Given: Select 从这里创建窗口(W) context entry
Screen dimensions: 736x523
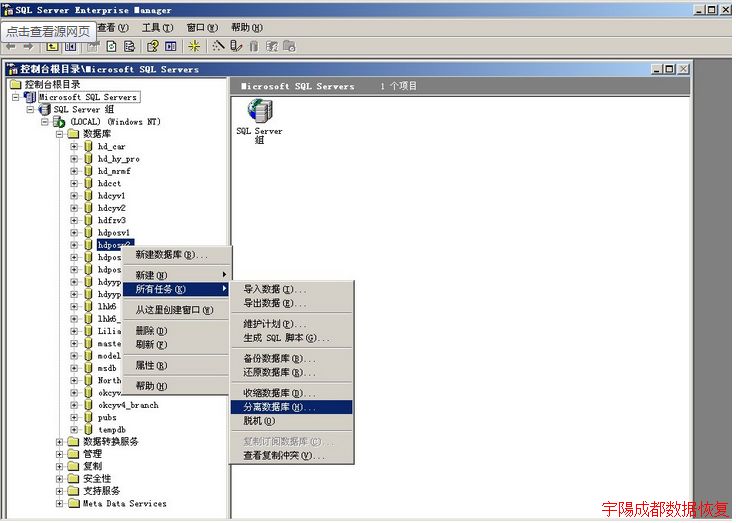Looking at the screenshot, I should [x=177, y=310].
